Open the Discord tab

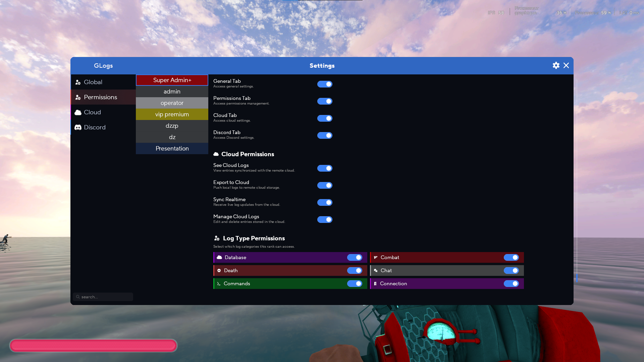tap(103, 127)
